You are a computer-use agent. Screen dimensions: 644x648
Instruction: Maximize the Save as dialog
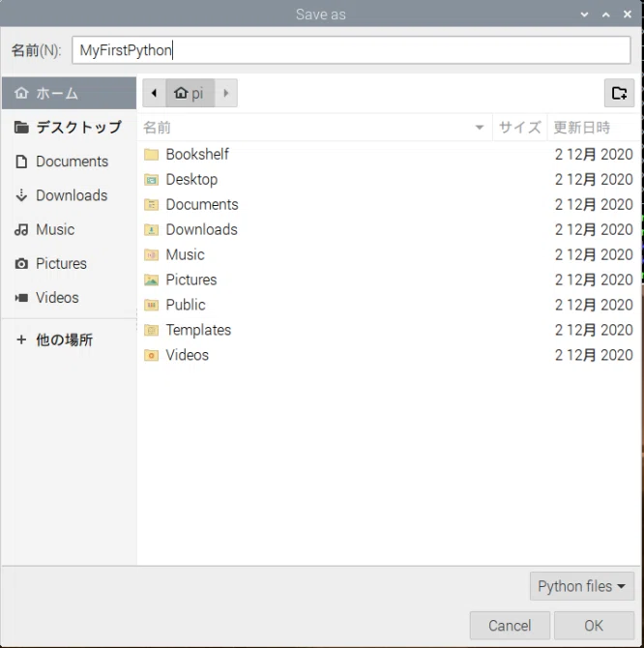[605, 15]
